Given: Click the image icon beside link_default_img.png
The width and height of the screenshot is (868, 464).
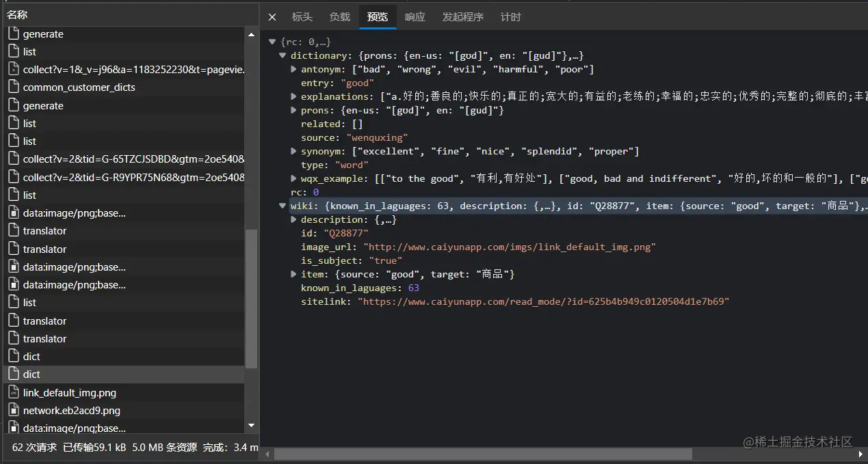Looking at the screenshot, I should [x=14, y=392].
